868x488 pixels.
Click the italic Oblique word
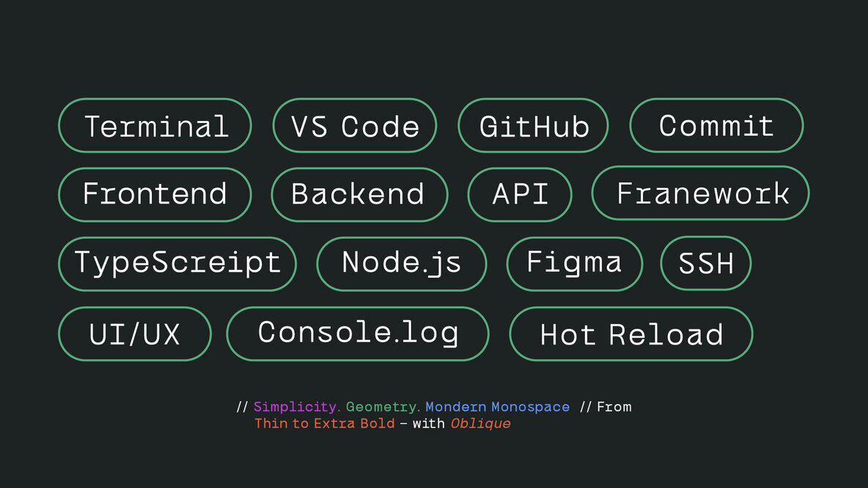[x=480, y=424]
